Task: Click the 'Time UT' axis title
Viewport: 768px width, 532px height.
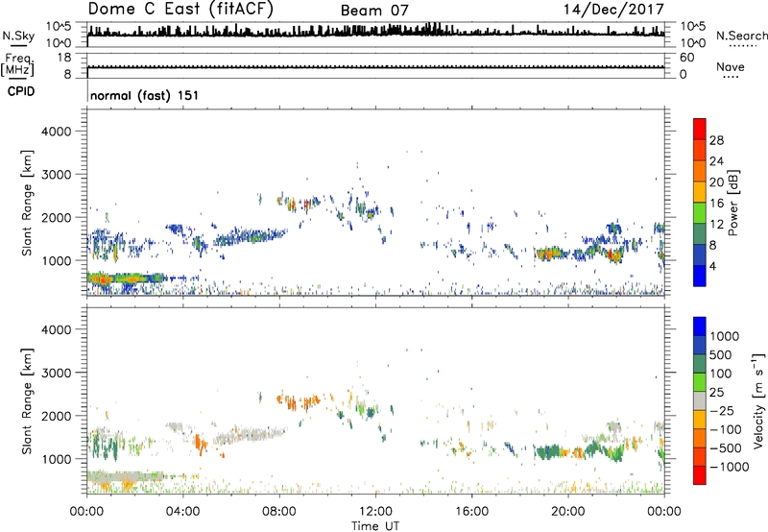Action: click(x=375, y=526)
